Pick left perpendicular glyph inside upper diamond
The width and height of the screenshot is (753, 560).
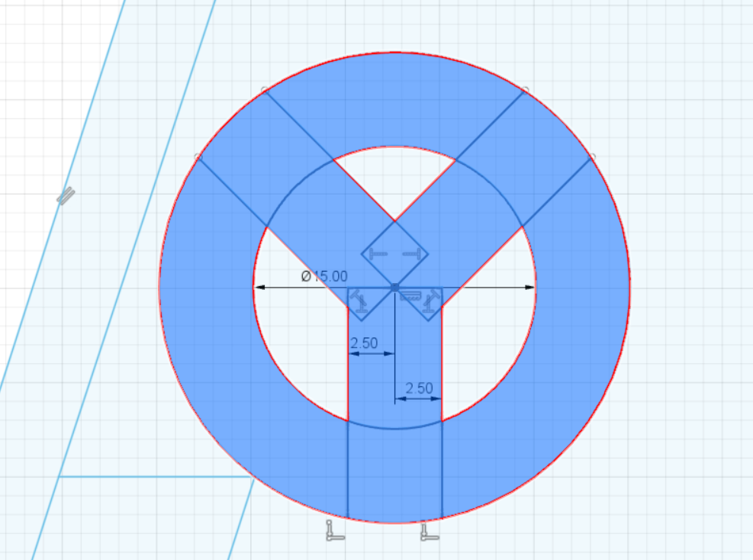click(x=378, y=253)
